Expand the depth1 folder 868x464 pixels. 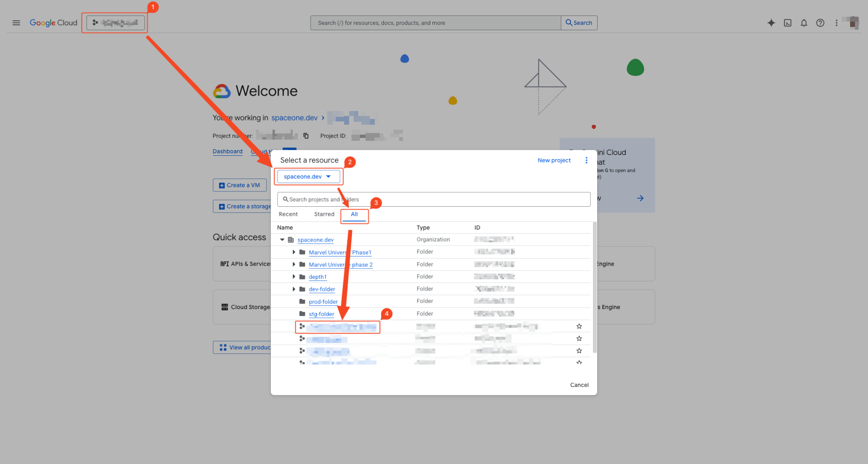click(294, 276)
